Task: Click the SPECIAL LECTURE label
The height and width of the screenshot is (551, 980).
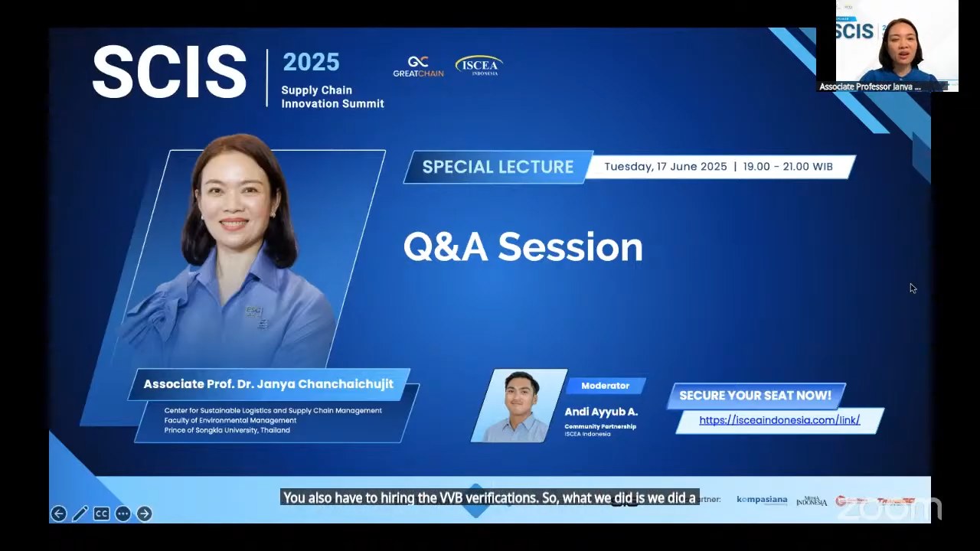Action: coord(498,167)
